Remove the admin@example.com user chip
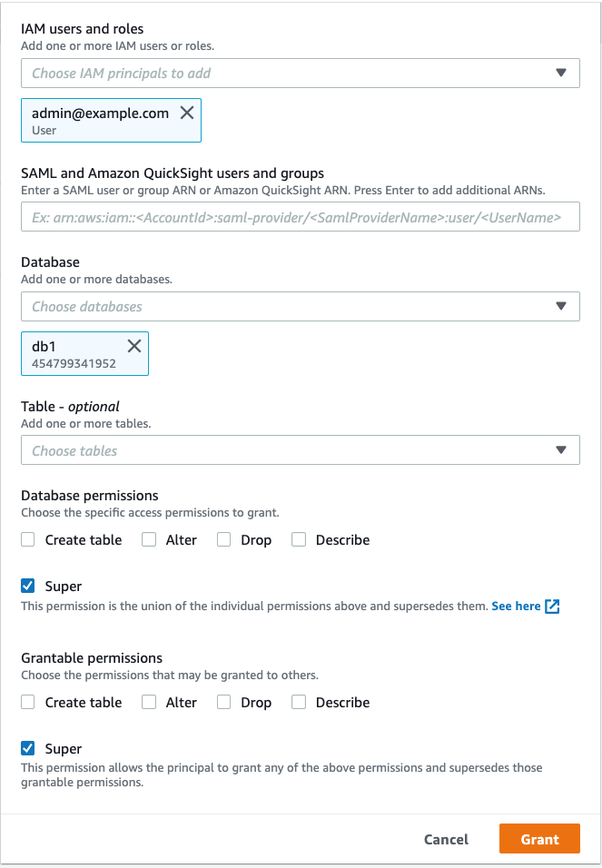The image size is (602, 868). click(187, 113)
